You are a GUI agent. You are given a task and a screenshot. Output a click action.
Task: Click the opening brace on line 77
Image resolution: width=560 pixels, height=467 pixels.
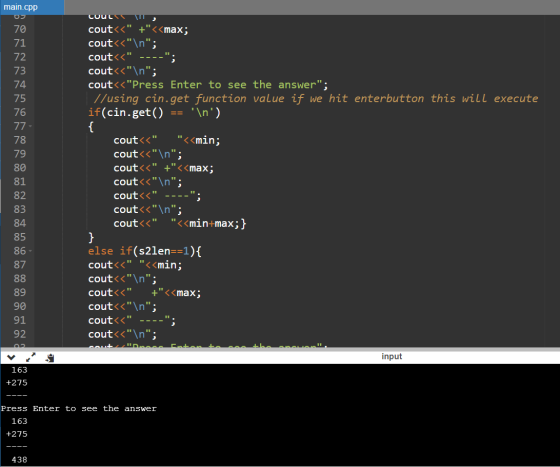point(91,127)
